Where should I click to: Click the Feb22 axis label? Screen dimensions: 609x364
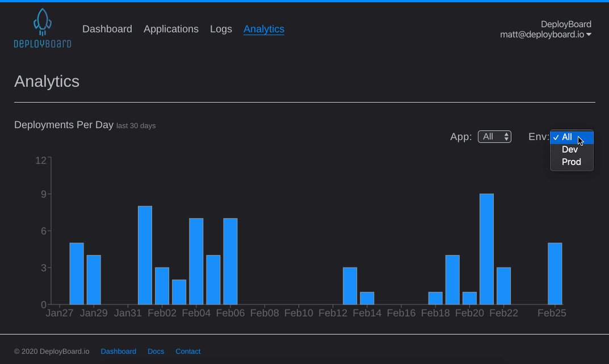[x=504, y=313]
